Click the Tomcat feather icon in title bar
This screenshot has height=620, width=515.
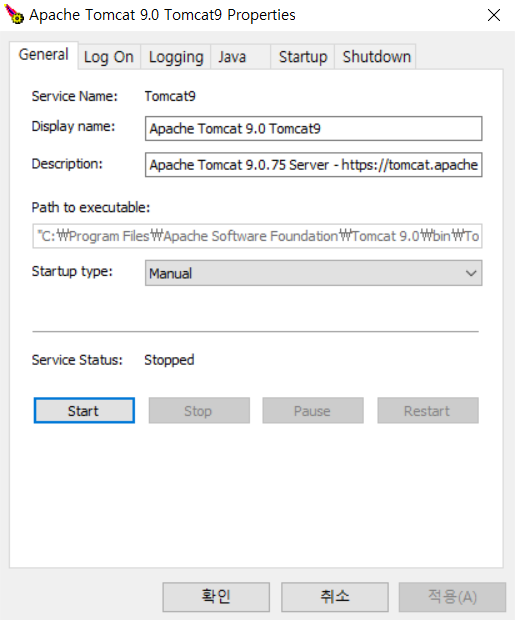click(x=14, y=14)
